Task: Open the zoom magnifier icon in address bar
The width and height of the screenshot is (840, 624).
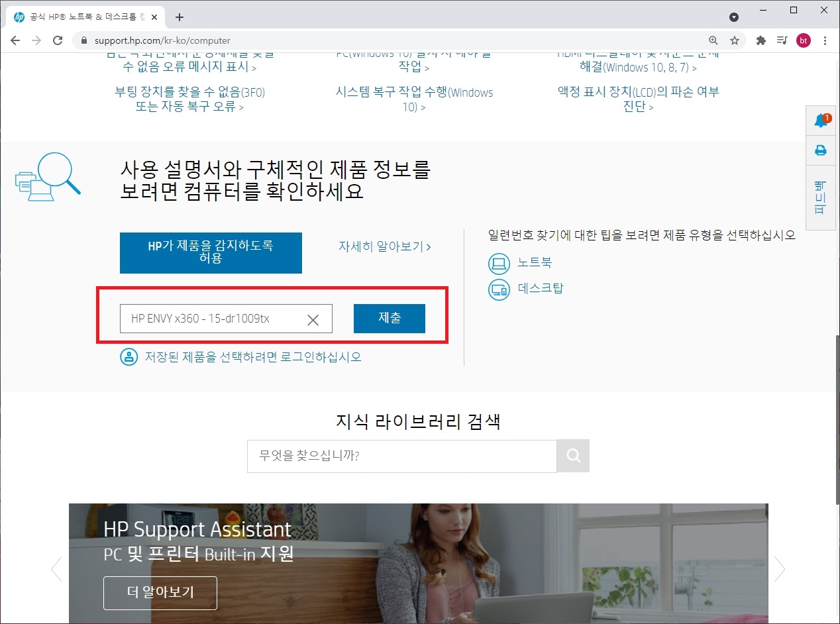Action: pyautogui.click(x=713, y=40)
